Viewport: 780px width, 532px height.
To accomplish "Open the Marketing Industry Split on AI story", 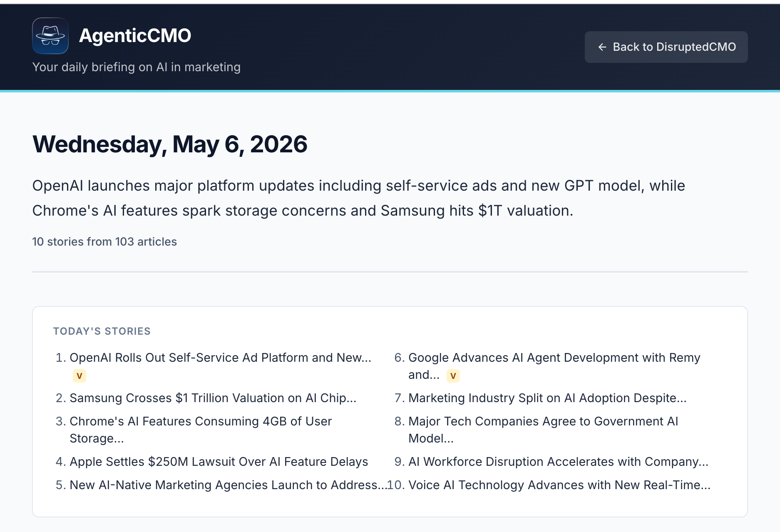I will click(547, 398).
